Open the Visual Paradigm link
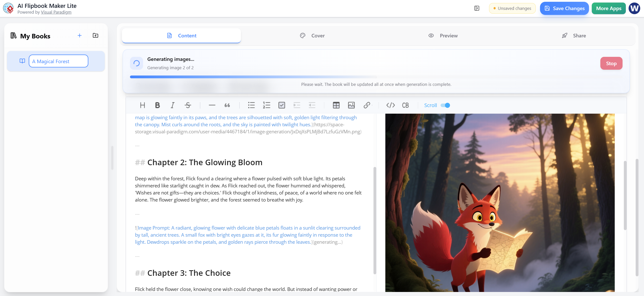644x296 pixels. [57, 12]
